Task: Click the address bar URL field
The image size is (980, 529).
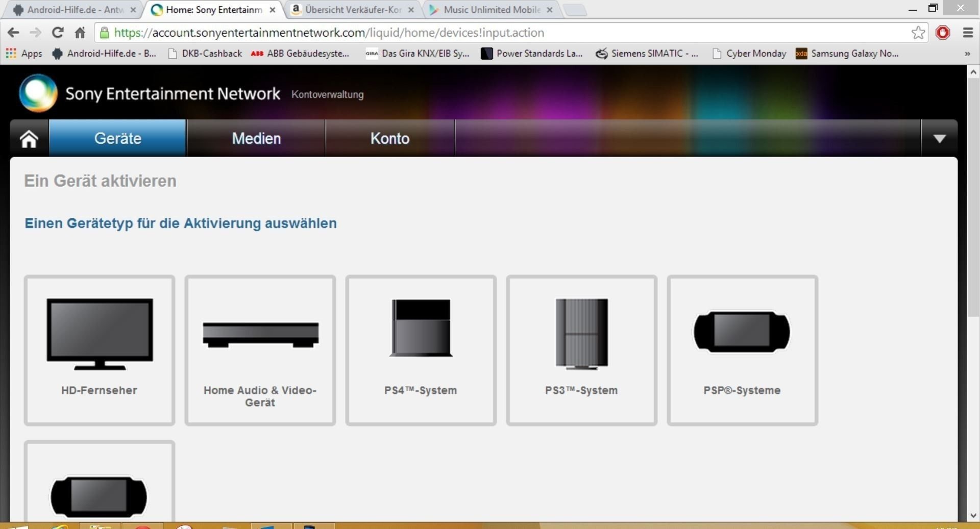Action: [510, 33]
